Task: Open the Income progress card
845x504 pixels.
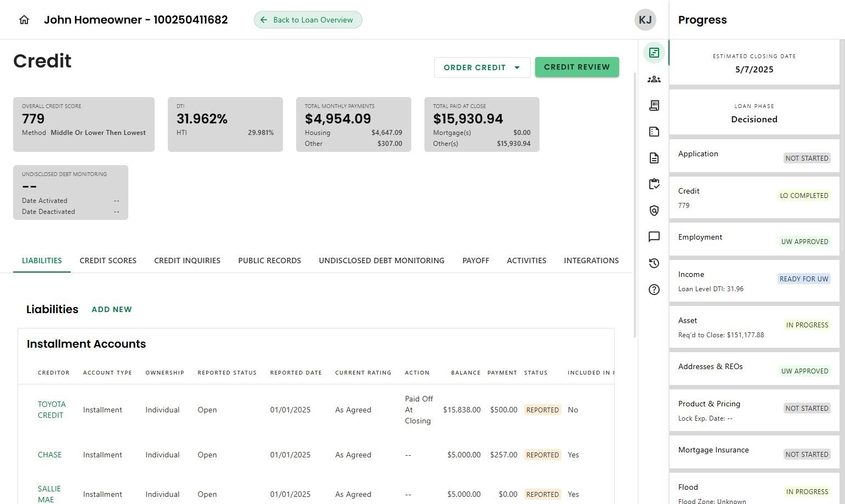Action: tap(754, 281)
